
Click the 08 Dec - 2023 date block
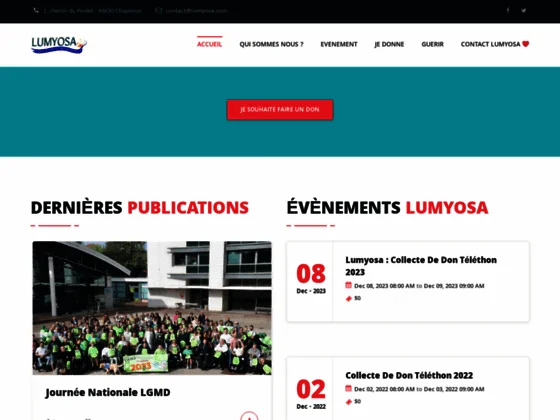click(x=311, y=279)
